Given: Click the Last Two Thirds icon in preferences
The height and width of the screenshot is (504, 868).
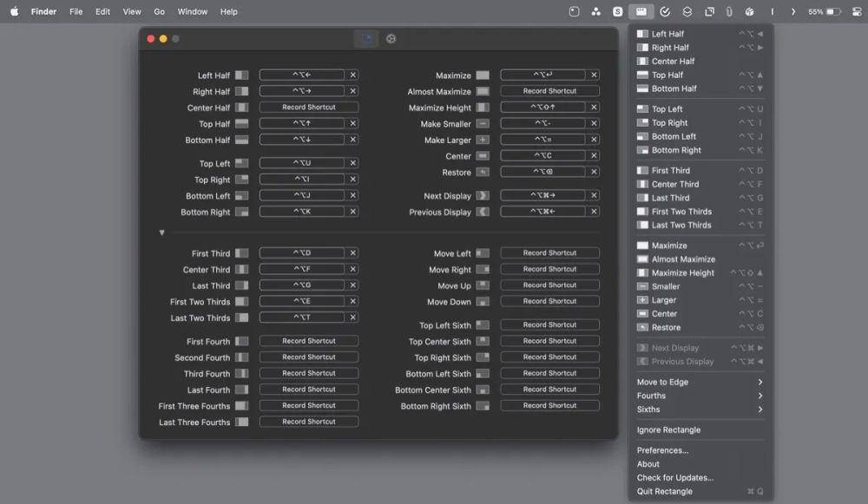Looking at the screenshot, I should pos(242,317).
